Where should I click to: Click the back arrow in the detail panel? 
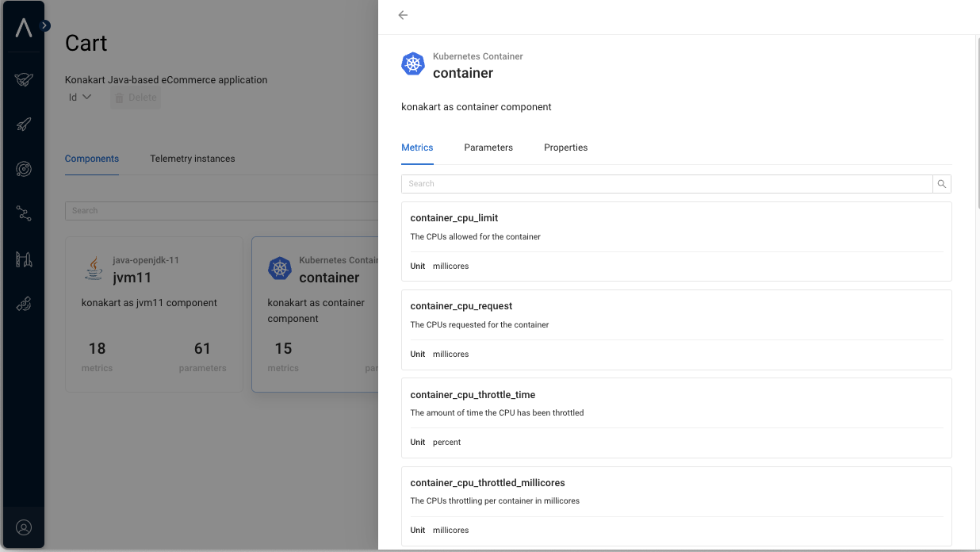click(x=403, y=15)
